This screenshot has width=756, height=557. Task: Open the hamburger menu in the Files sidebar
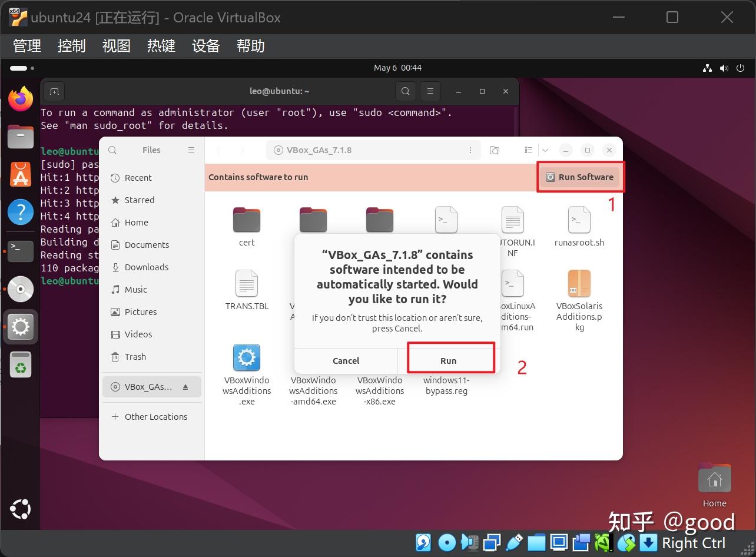(191, 150)
